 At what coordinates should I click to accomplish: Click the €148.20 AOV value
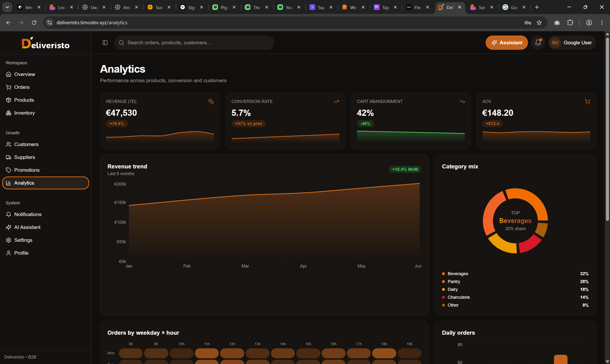click(x=498, y=113)
